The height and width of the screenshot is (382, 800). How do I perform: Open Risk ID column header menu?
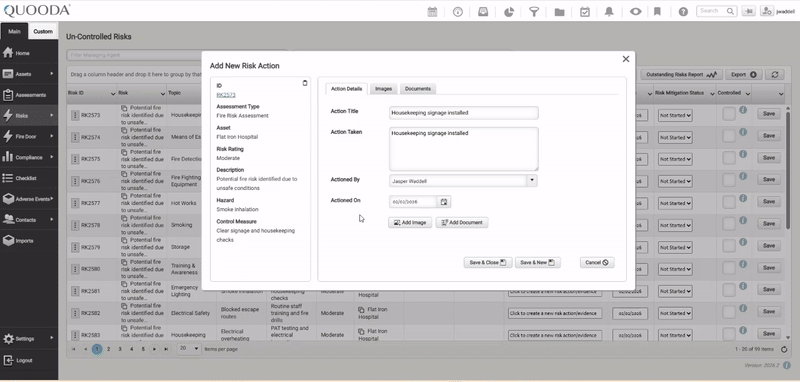[x=113, y=94]
